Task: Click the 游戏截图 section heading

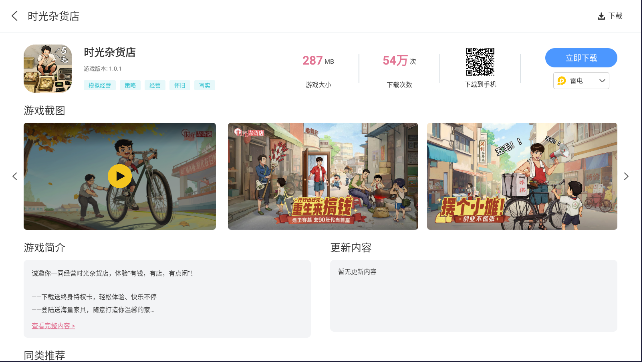Action: click(44, 111)
